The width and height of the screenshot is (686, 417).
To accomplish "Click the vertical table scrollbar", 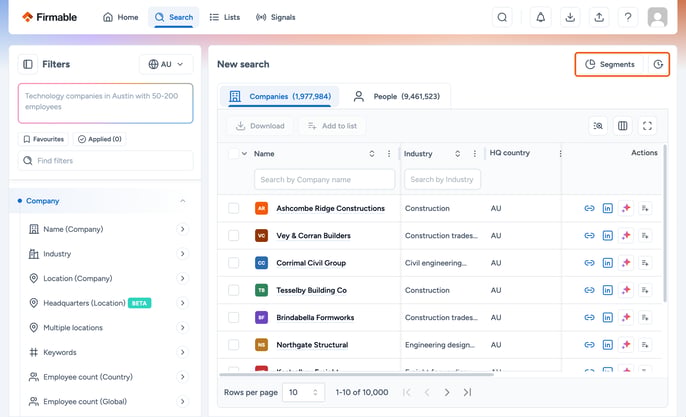I will (665, 223).
